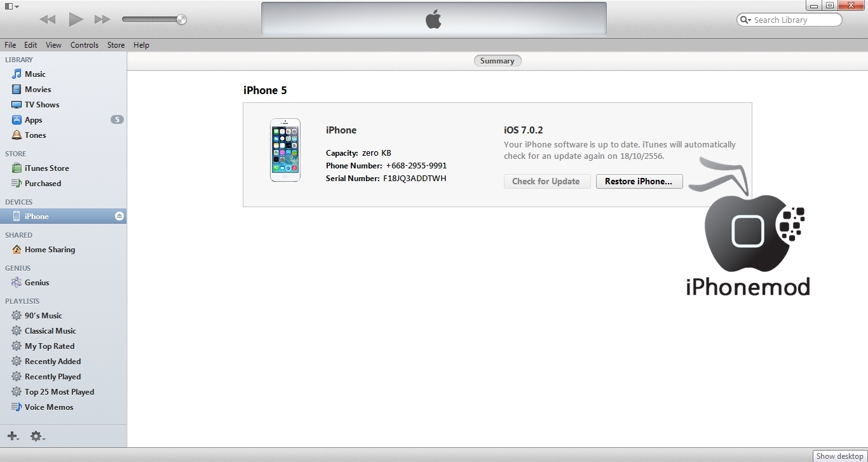Click the Restore iPhone button
The width and height of the screenshot is (868, 462).
click(x=639, y=181)
